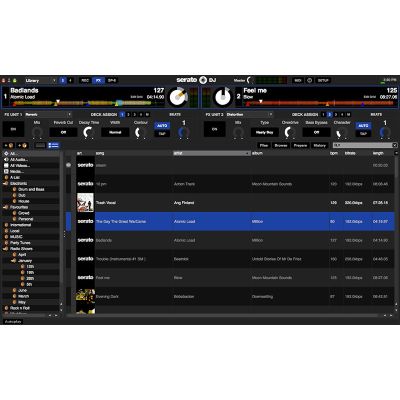Open the REC panel tab
Image resolution: width=400 pixels, height=400 pixels.
(x=85, y=80)
